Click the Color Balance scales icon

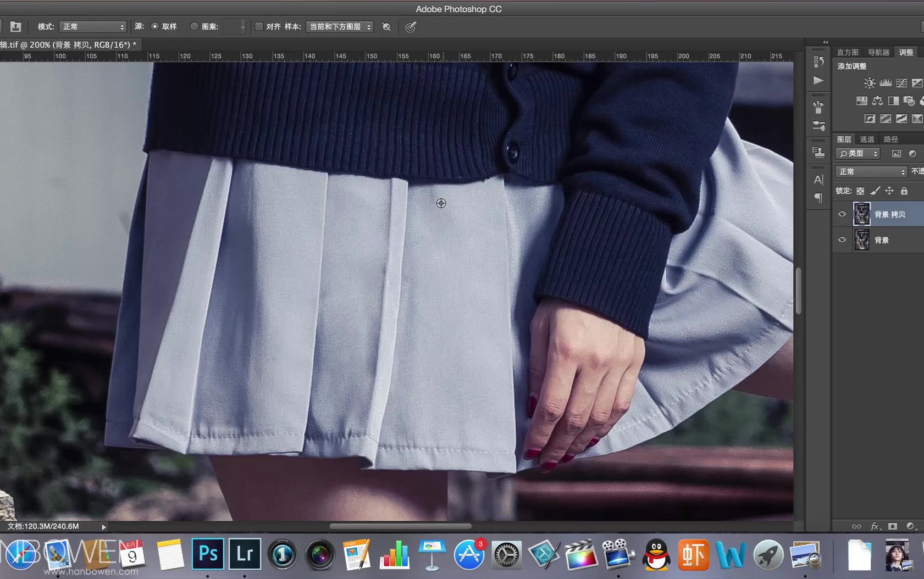pyautogui.click(x=877, y=101)
